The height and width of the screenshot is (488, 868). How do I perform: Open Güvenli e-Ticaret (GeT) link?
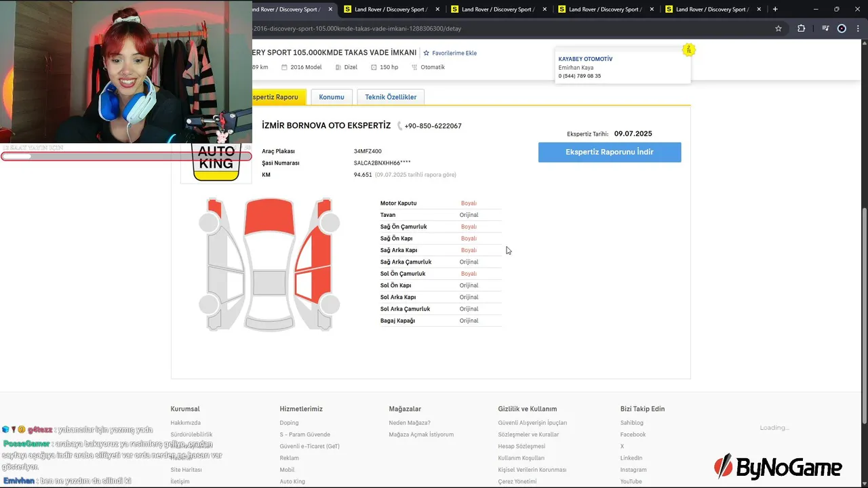tap(310, 447)
